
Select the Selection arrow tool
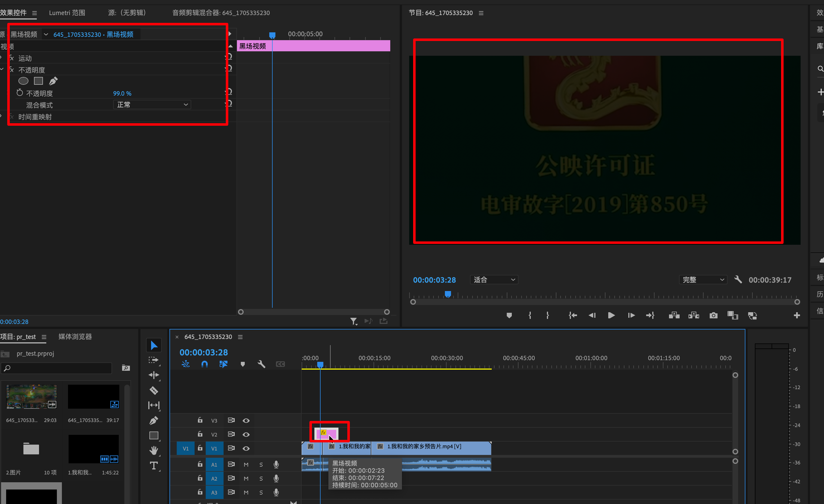coord(154,345)
